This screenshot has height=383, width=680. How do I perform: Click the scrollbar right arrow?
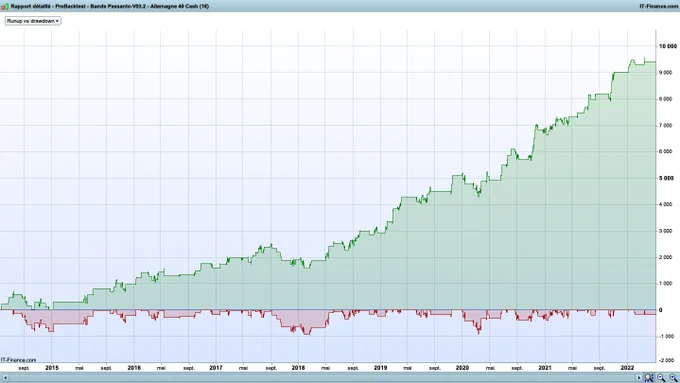[x=639, y=378]
